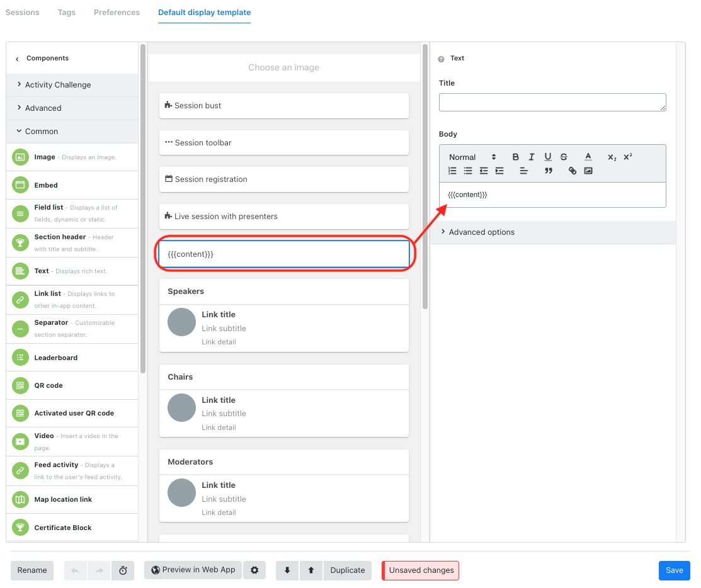Insert a numbered list
This screenshot has width=701, height=588.
pos(452,171)
